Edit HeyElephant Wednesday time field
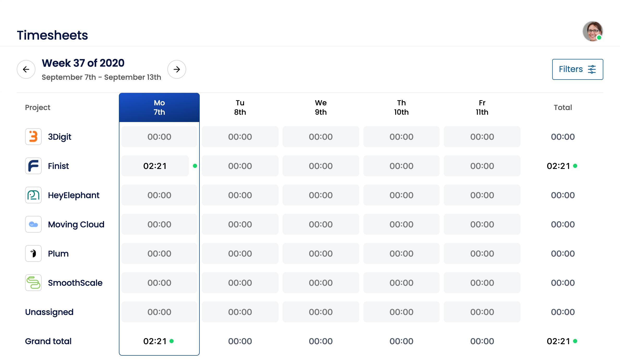 click(x=321, y=195)
